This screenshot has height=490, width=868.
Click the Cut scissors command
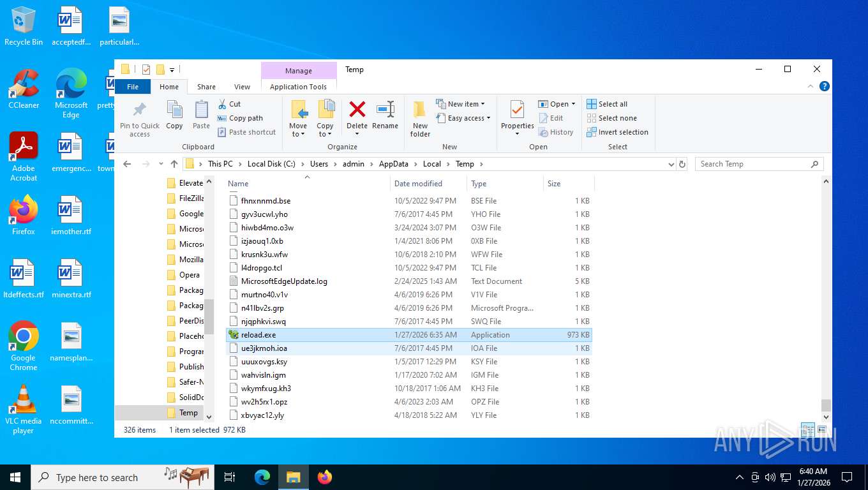point(229,104)
